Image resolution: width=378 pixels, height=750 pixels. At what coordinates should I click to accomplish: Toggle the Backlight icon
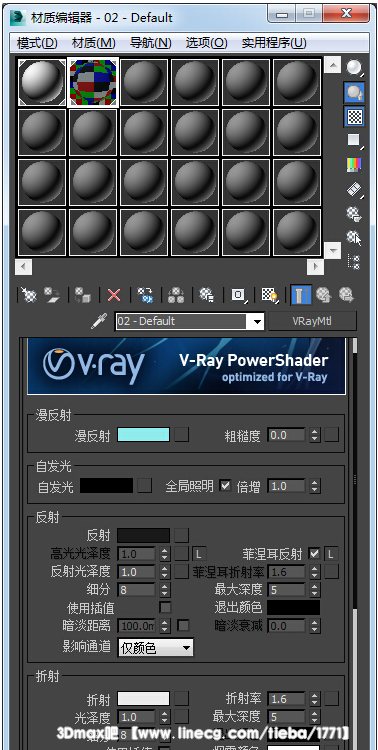354,92
